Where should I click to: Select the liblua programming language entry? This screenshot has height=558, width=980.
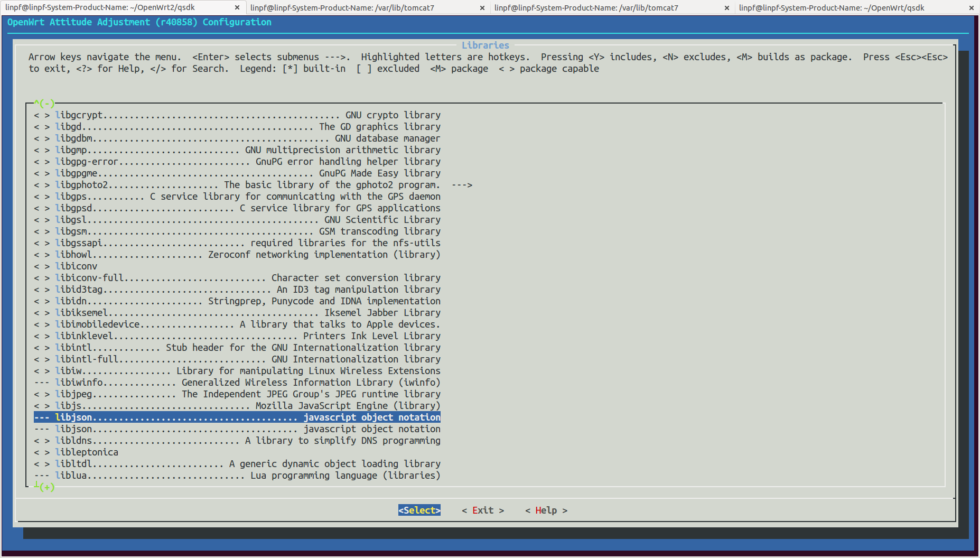tap(237, 476)
